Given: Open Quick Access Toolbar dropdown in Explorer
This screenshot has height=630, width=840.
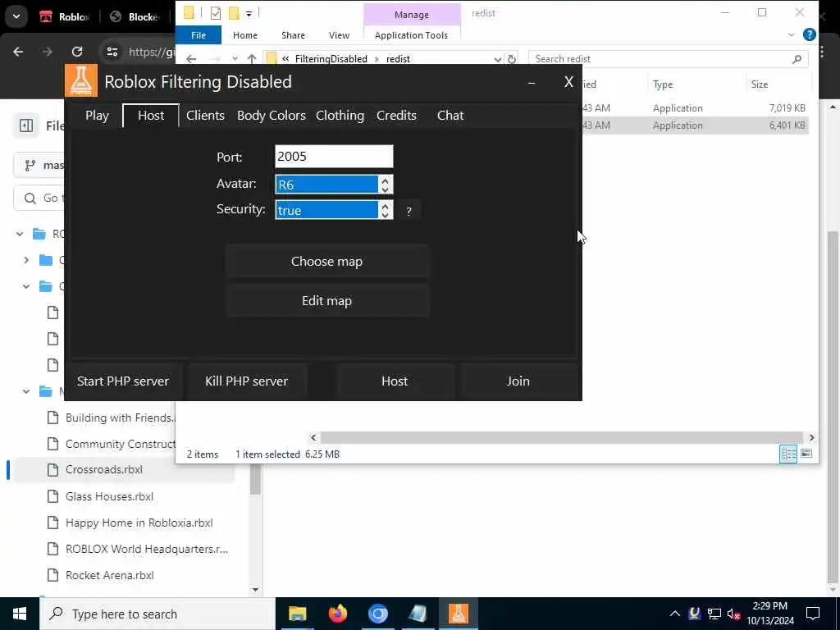Looking at the screenshot, I should (x=249, y=13).
